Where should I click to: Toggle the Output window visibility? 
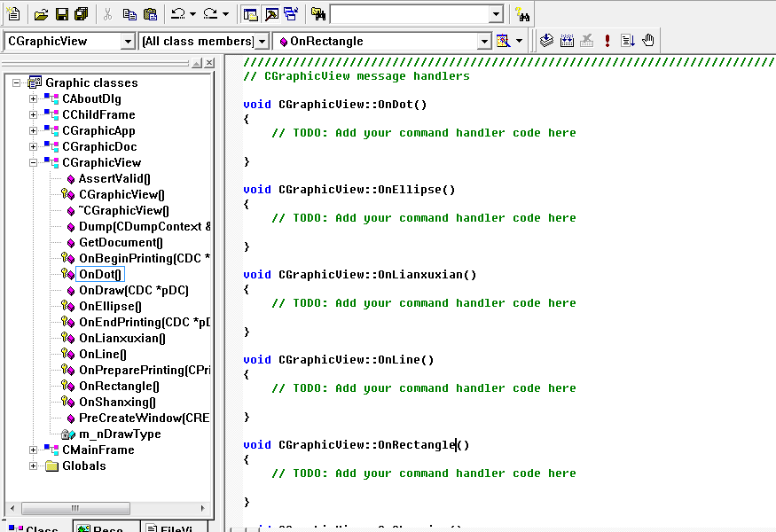tap(270, 14)
